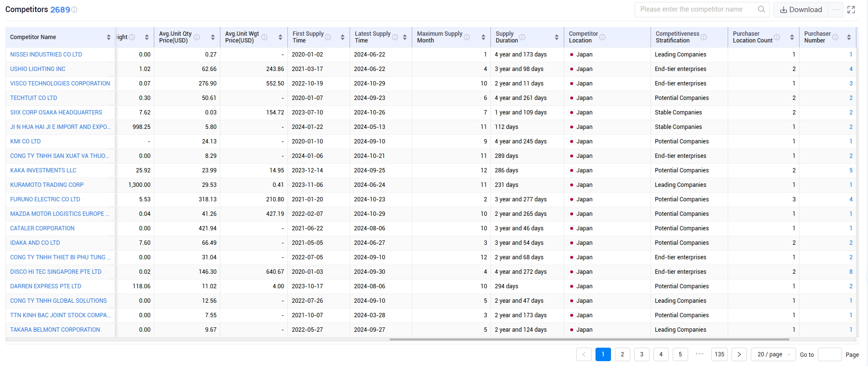
Task: Sort by Competitor Name column
Action: [108, 37]
